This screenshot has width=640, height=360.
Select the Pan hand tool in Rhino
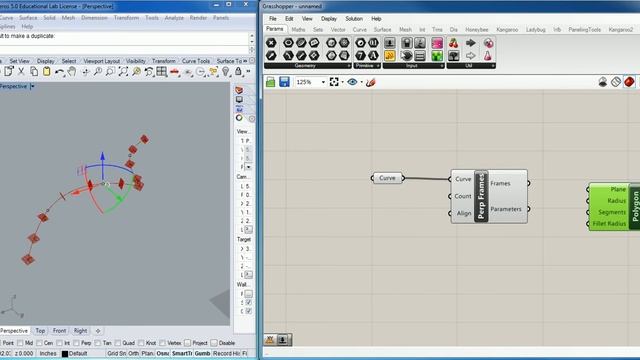(72, 72)
